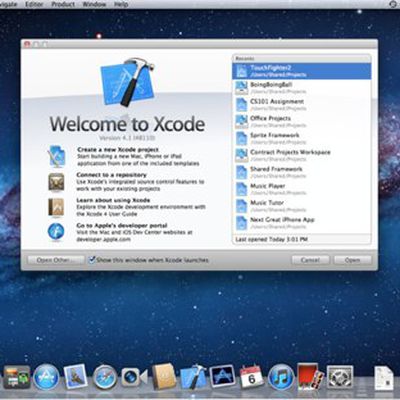Open Photo Booth from the Dock
This screenshot has height=400, width=400.
(310, 377)
